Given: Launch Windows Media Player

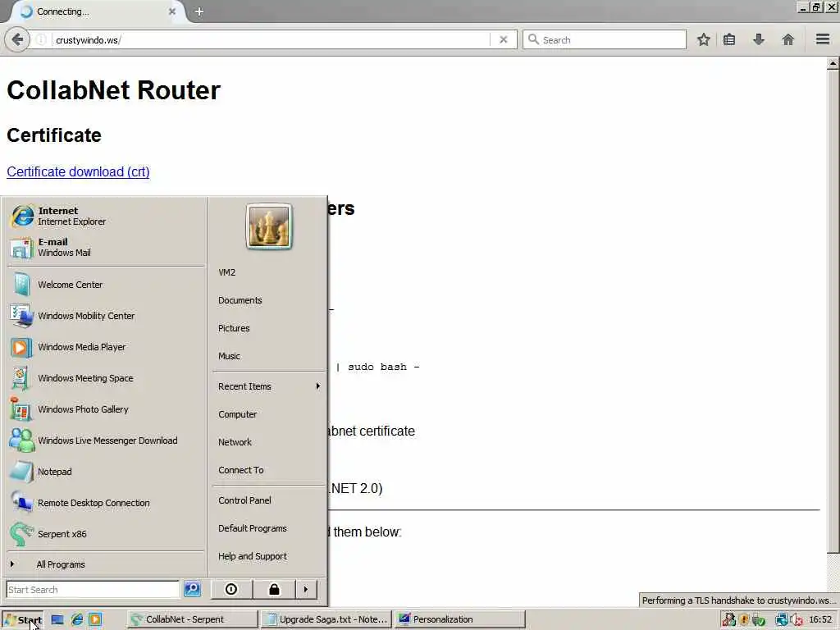Looking at the screenshot, I should (106, 347).
